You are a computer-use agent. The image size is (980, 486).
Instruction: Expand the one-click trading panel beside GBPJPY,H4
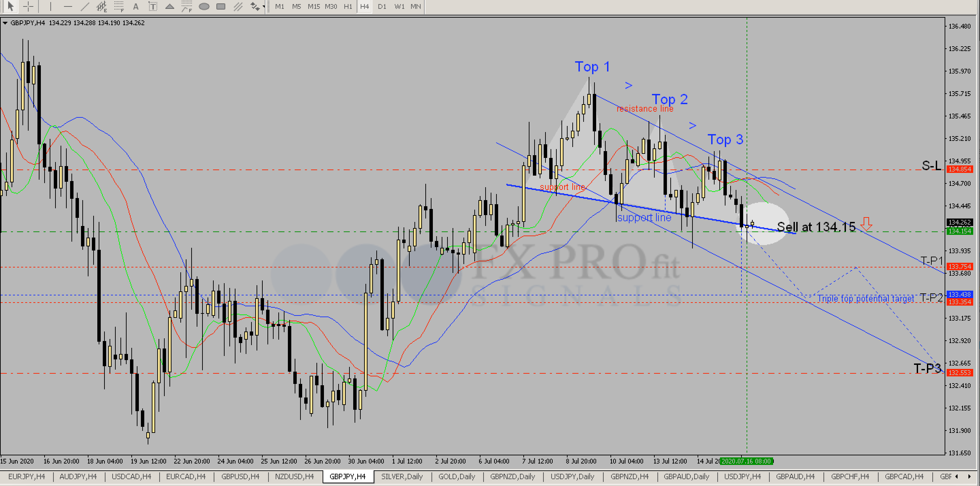pos(5,23)
